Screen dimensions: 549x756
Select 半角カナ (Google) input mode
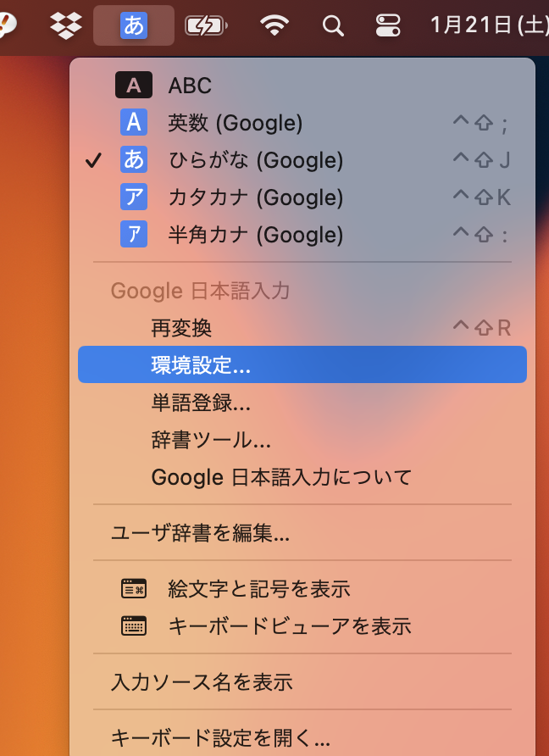click(x=255, y=235)
